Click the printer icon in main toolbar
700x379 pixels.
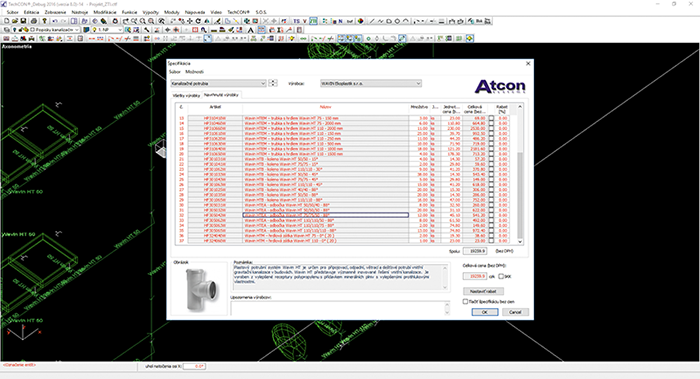tap(34, 21)
